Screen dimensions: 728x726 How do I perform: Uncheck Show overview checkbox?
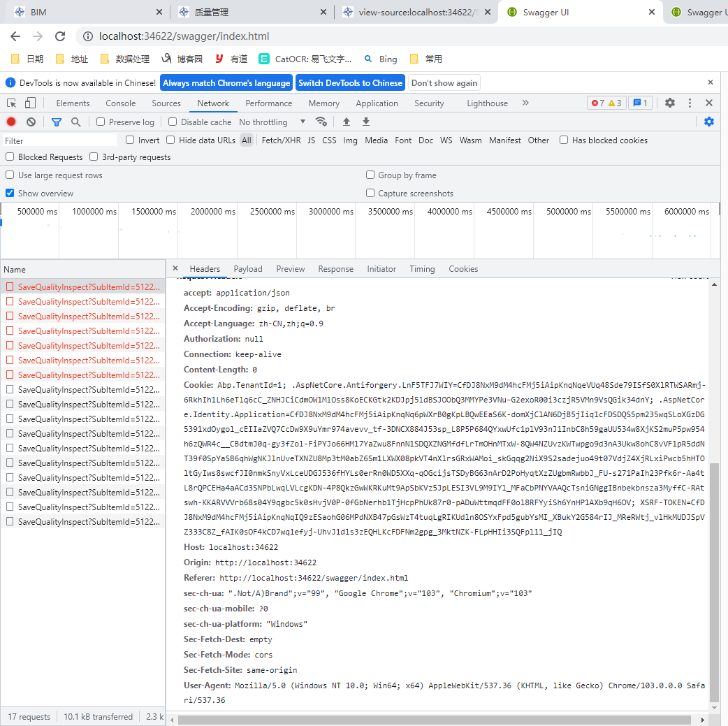10,193
